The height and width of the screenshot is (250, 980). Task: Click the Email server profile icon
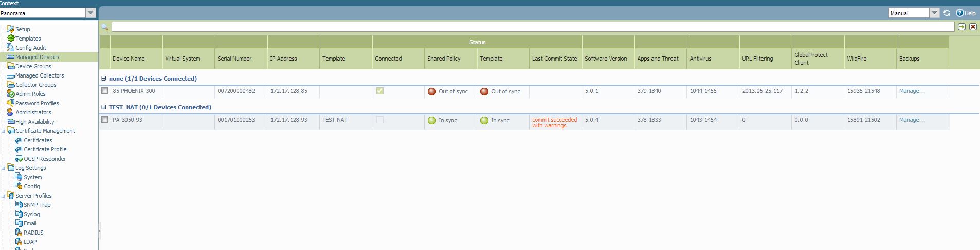(19, 223)
